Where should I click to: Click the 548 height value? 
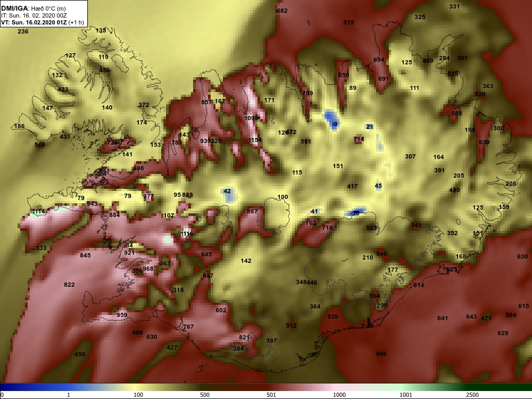[39, 145]
